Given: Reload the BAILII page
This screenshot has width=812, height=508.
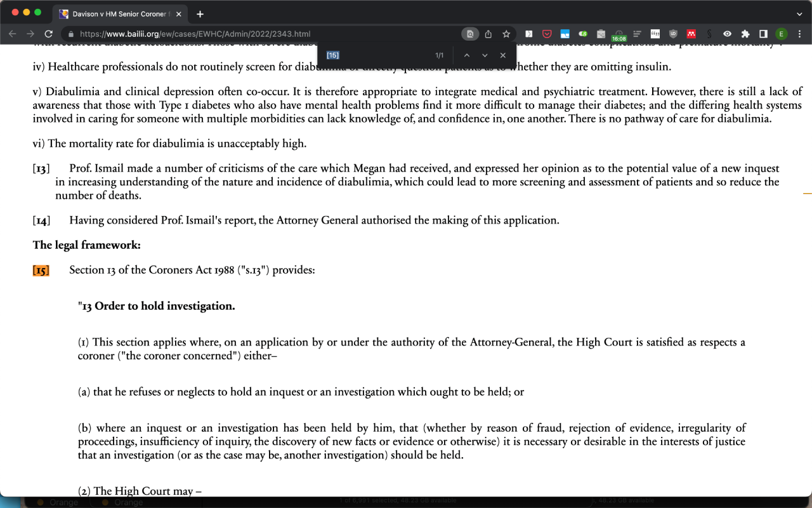Looking at the screenshot, I should pos(48,34).
